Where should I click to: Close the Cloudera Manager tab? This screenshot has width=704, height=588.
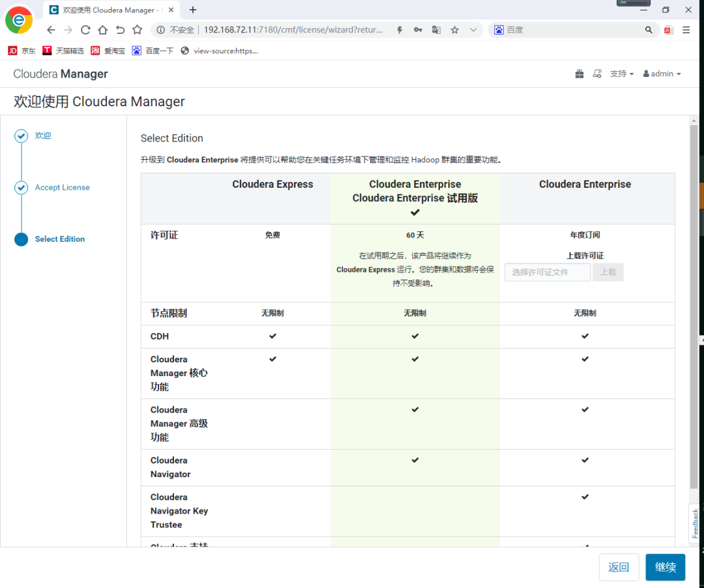tap(171, 10)
